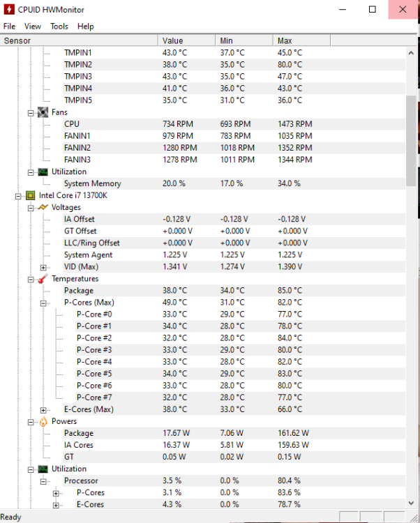
Task: Maximize the HWMonitor window
Action: 373,9
